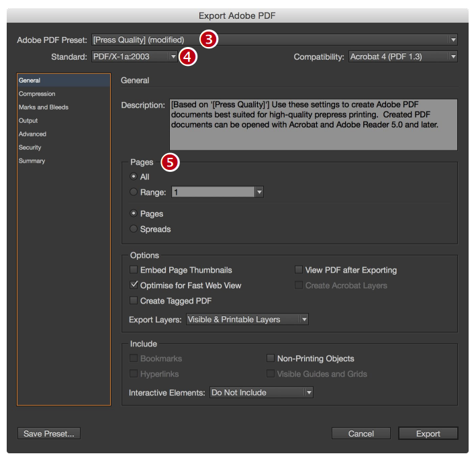Image resolution: width=476 pixels, height=460 pixels.
Task: Open the Security settings section
Action: tap(64, 147)
